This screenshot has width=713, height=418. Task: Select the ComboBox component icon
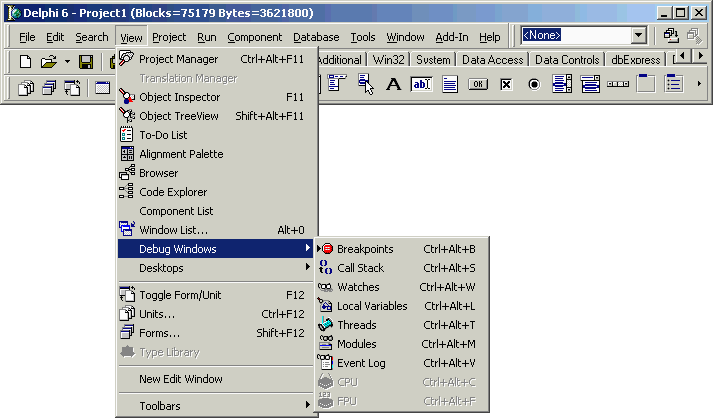tap(590, 84)
